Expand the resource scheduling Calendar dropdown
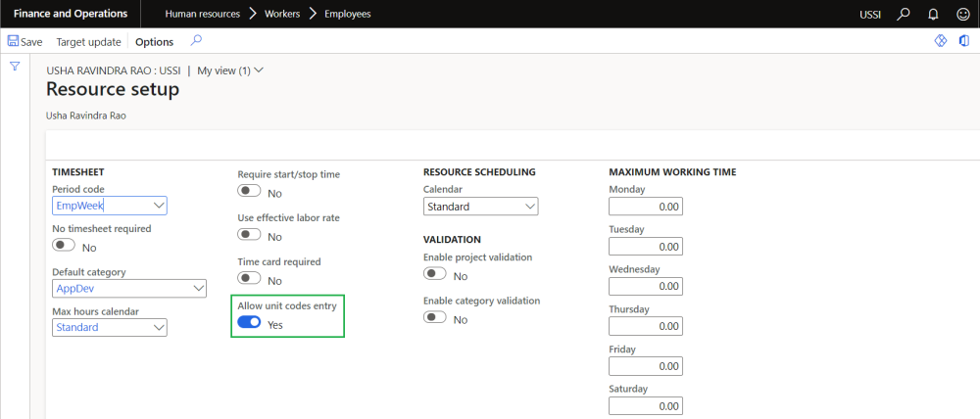The image size is (980, 419). pos(530,207)
